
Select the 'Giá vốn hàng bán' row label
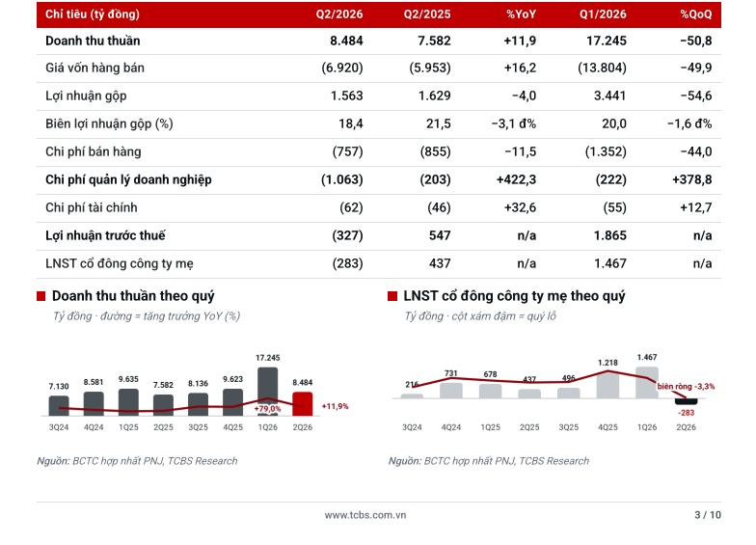point(94,68)
